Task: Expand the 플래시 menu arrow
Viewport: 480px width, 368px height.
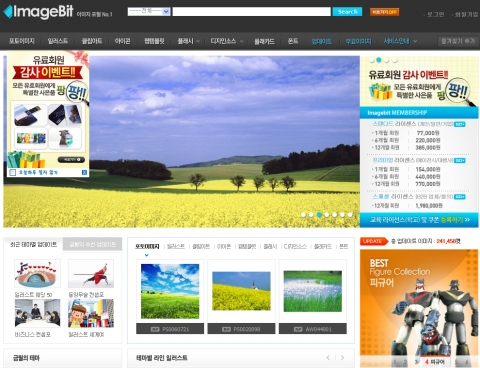Action: (x=198, y=41)
